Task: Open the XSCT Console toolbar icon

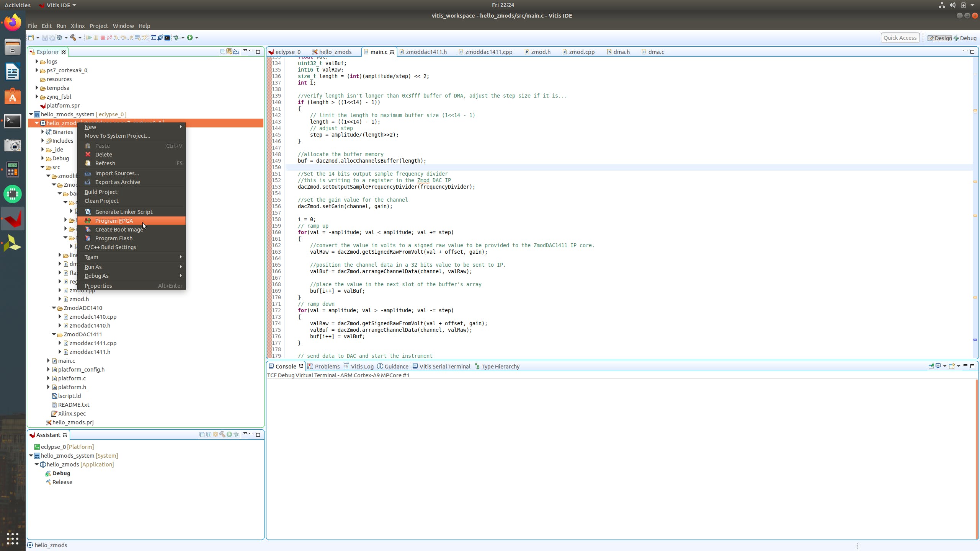Action: (154, 37)
